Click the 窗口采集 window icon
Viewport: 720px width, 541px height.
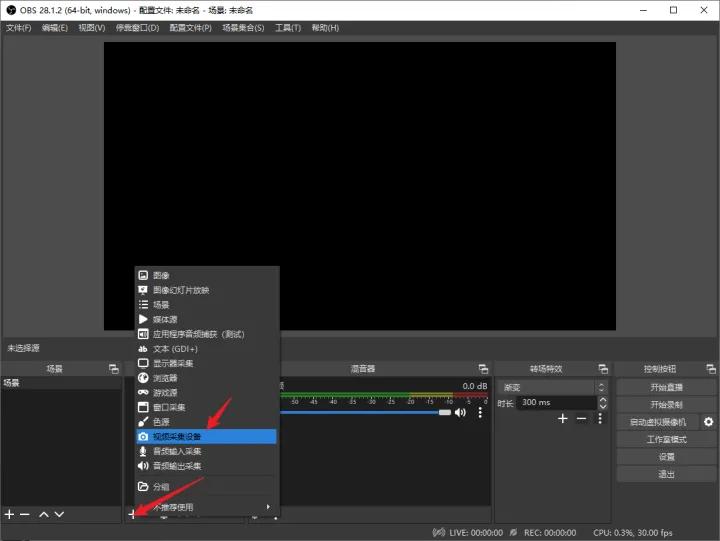(143, 407)
